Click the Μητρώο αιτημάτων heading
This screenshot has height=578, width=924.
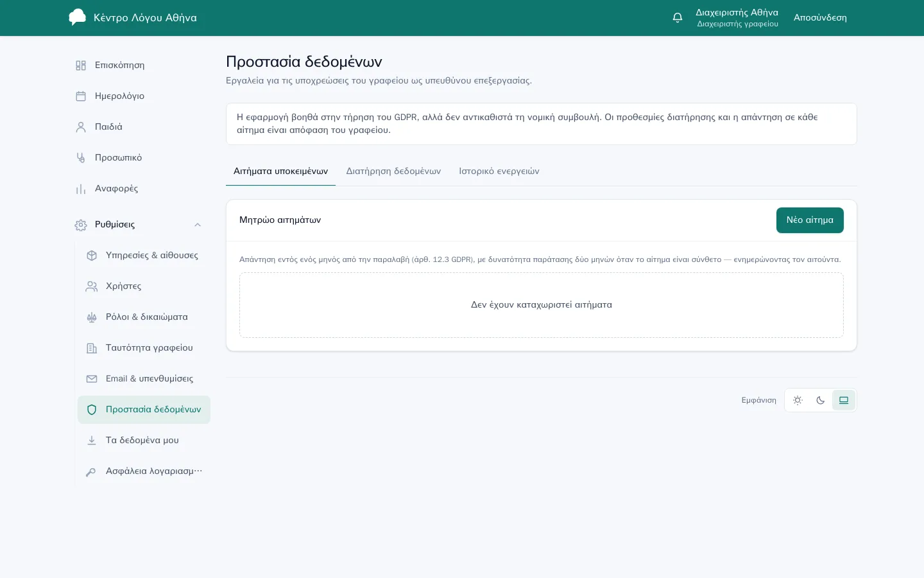(280, 220)
